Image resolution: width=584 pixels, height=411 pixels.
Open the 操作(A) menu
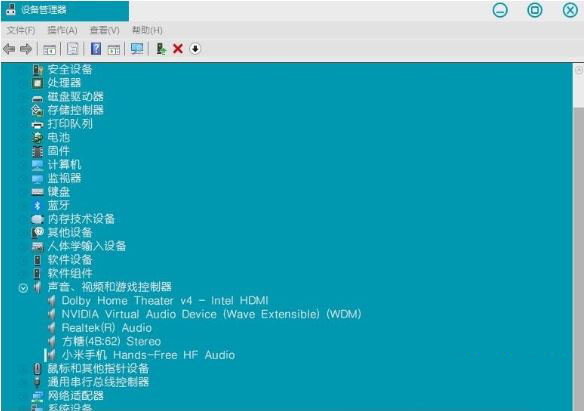pos(63,30)
